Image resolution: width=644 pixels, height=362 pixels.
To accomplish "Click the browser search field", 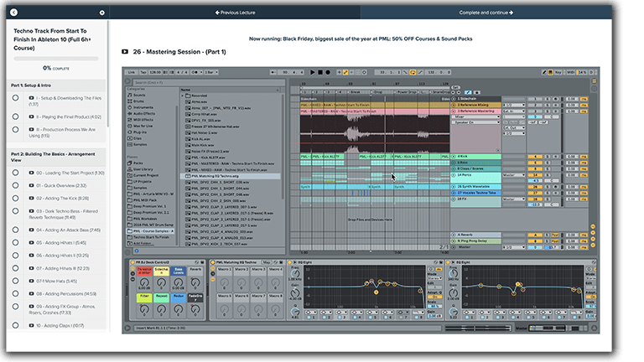I will [210, 82].
